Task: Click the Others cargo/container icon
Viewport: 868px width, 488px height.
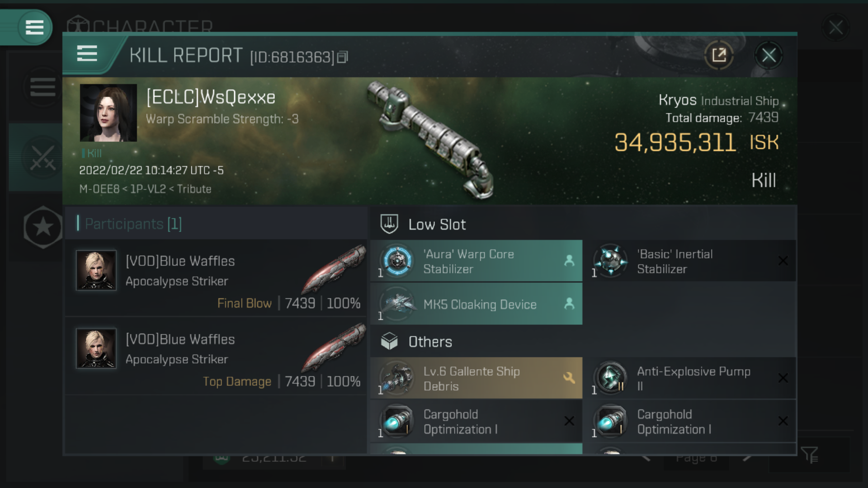Action: (x=389, y=342)
